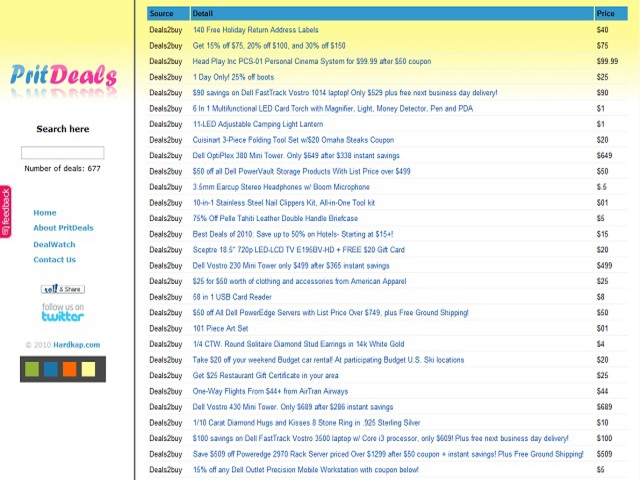Click the $40 price cell
Viewport: 640px width, 480px height.
602,30
